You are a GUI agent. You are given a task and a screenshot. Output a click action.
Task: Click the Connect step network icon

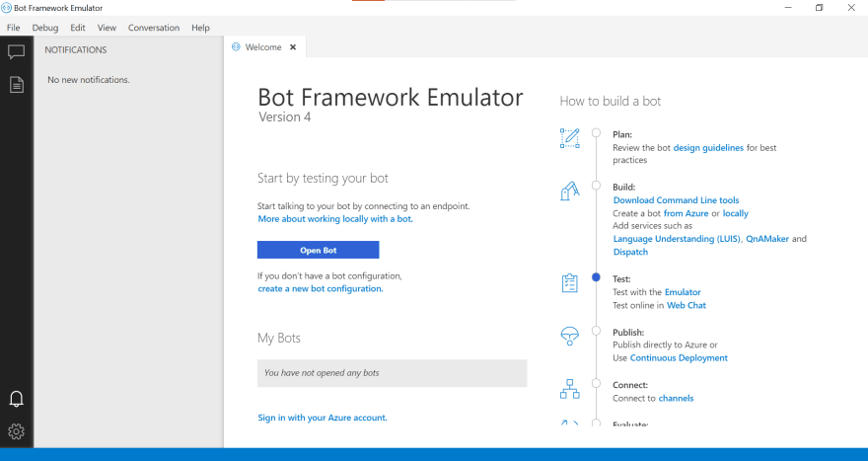click(x=570, y=389)
